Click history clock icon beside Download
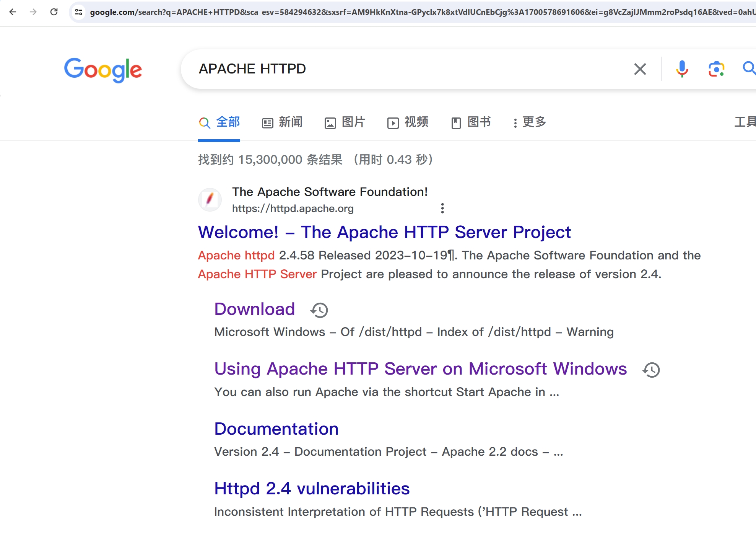The width and height of the screenshot is (756, 533). pos(319,310)
